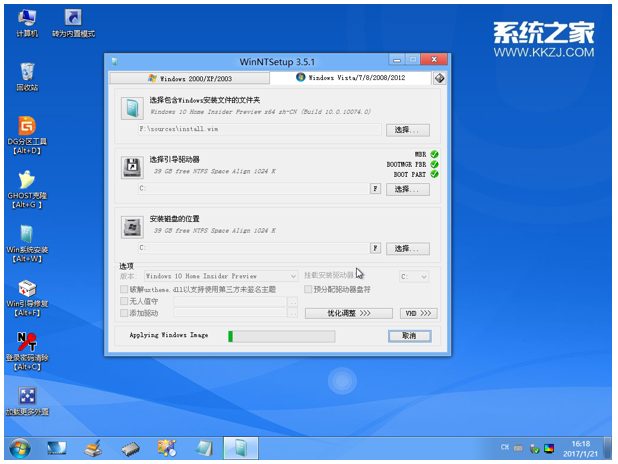The image size is (618, 464).
Task: Open the notebook icon on the taskbar
Action: point(204,448)
